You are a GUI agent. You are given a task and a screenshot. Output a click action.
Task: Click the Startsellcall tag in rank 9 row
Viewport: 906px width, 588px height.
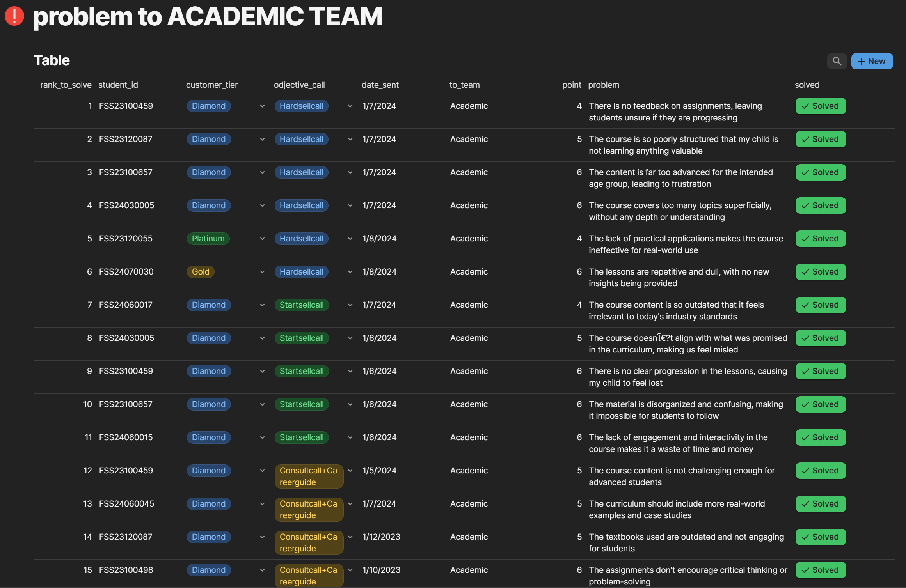click(301, 371)
